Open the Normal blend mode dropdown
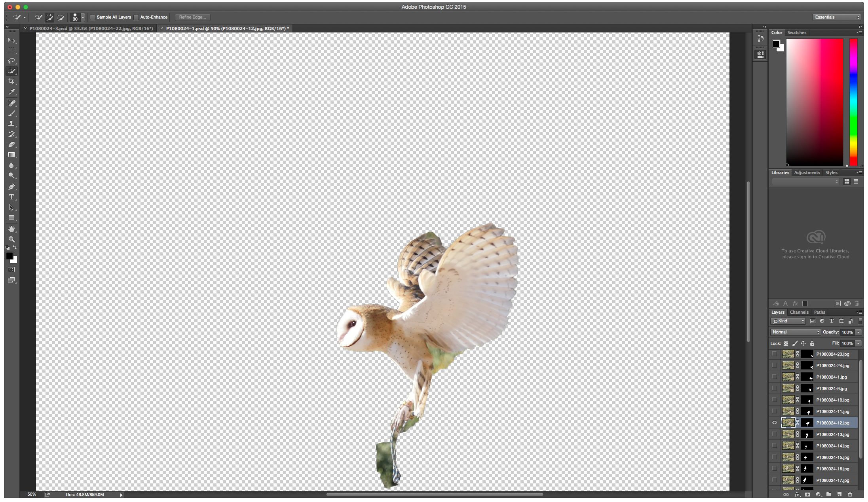Viewport: 868px width, 502px height. (x=796, y=332)
